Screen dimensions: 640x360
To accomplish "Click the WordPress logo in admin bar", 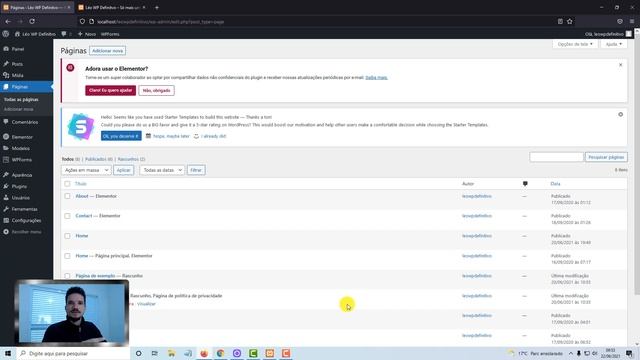I will (6, 34).
